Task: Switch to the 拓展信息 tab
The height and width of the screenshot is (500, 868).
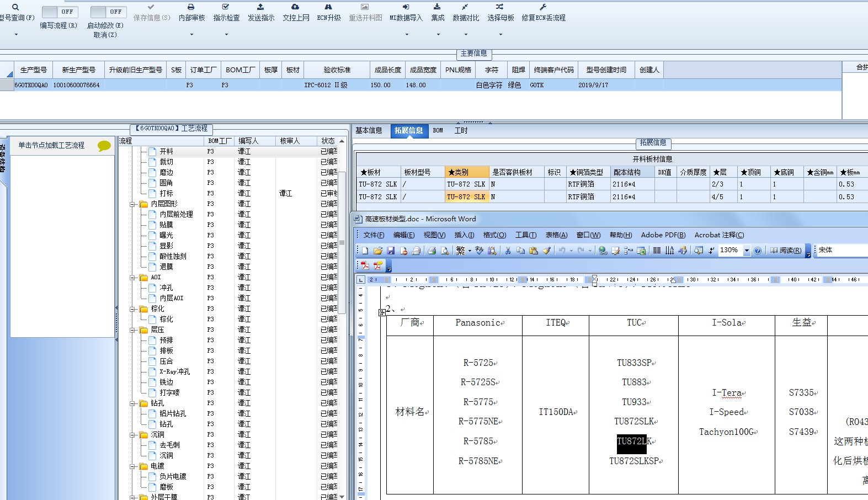Action: click(408, 131)
